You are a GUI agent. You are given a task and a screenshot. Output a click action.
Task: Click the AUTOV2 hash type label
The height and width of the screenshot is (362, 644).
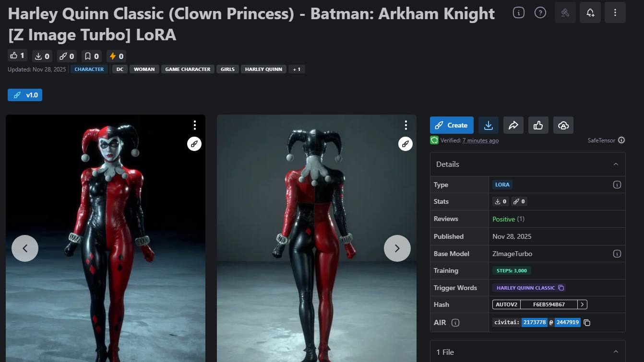507,304
